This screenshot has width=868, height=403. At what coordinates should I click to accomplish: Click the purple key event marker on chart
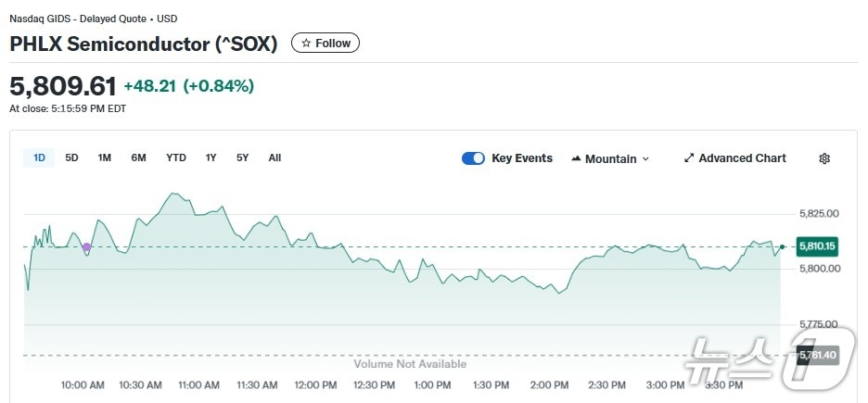86,247
